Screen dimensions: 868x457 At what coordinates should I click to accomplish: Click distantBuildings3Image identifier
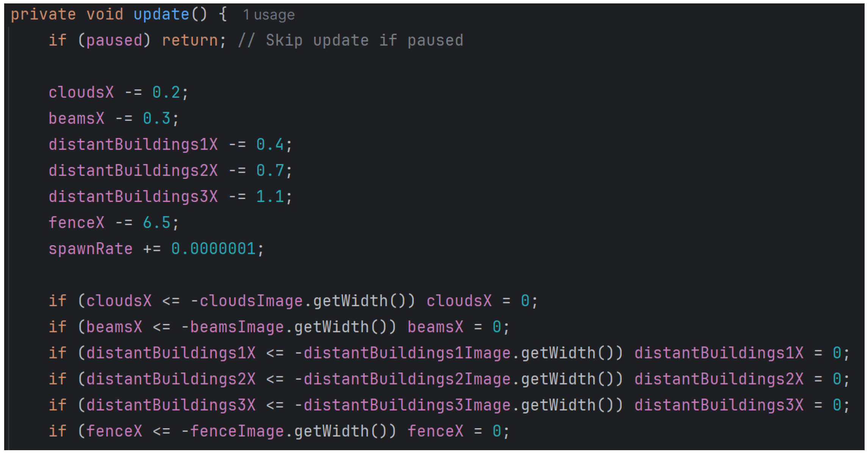point(407,405)
